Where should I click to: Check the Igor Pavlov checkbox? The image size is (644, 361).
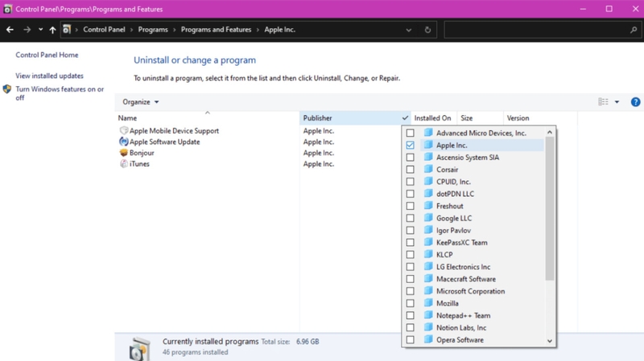410,230
